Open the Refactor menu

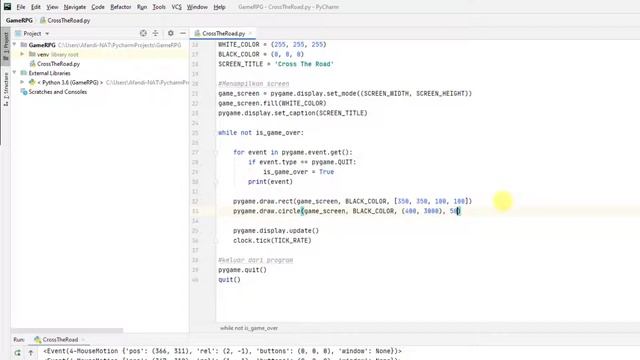[120, 7]
